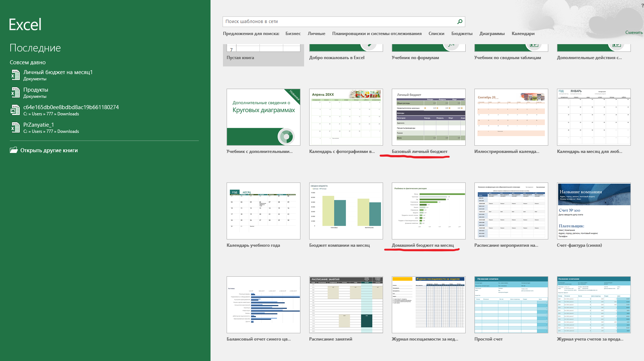This screenshot has height=361, width=644.
Task: Click Открыть другие книги link
Action: tap(49, 150)
